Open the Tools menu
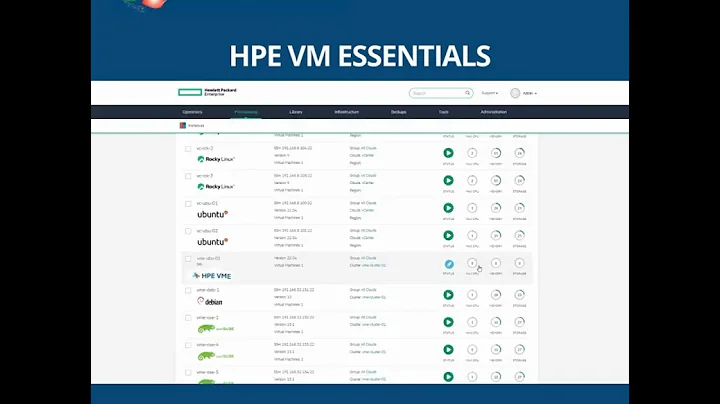 pos(443,112)
